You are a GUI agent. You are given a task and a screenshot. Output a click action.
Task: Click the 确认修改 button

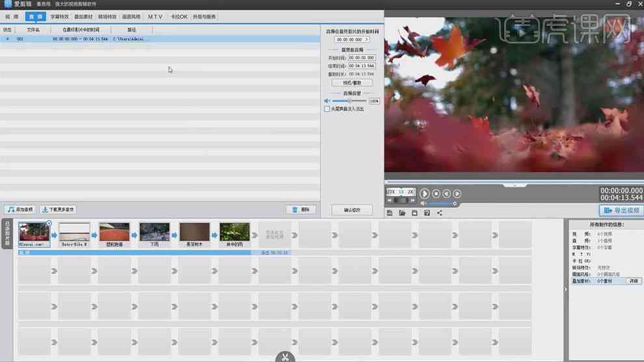pyautogui.click(x=352, y=210)
